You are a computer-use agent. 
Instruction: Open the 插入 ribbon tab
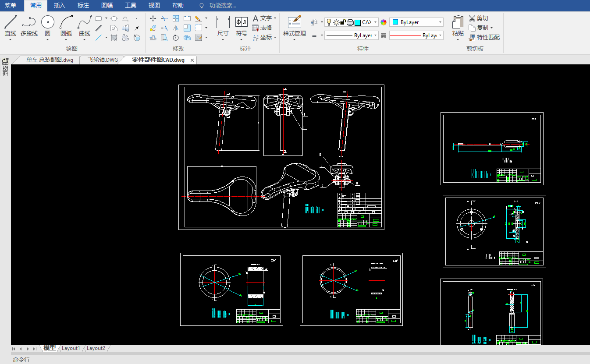click(x=59, y=5)
